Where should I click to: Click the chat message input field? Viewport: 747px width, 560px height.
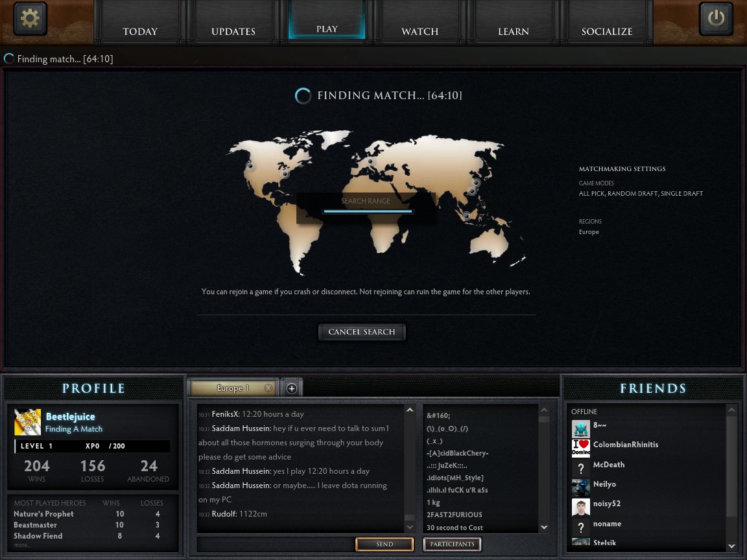[x=276, y=544]
